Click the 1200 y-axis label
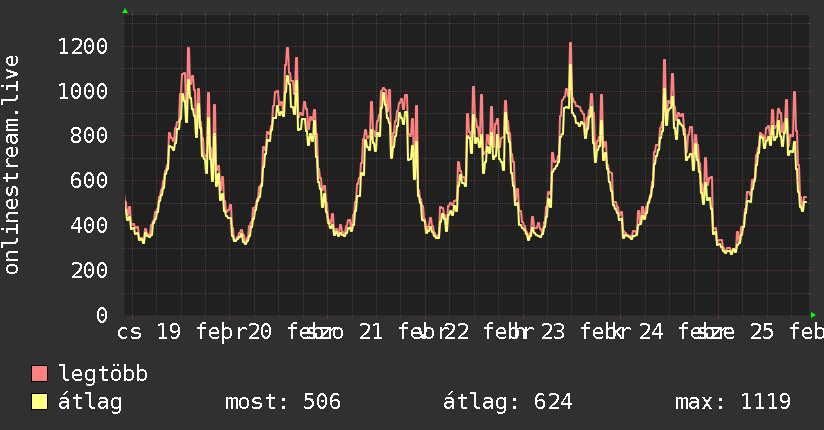Viewport: 824px width, 430px height. coord(83,47)
